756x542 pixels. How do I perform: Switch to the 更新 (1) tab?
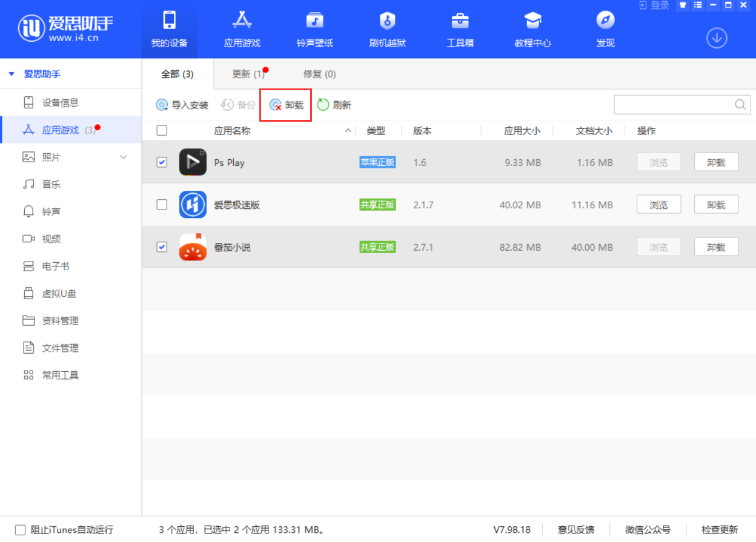tap(247, 74)
